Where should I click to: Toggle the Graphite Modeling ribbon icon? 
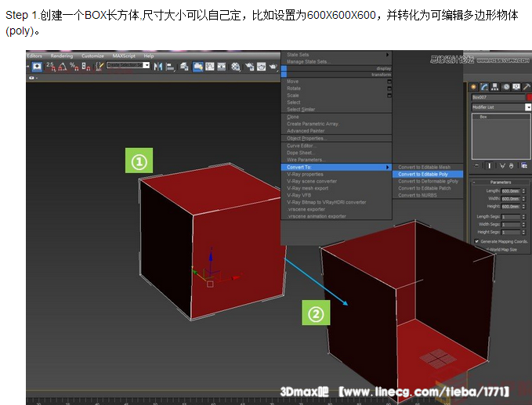[198, 67]
